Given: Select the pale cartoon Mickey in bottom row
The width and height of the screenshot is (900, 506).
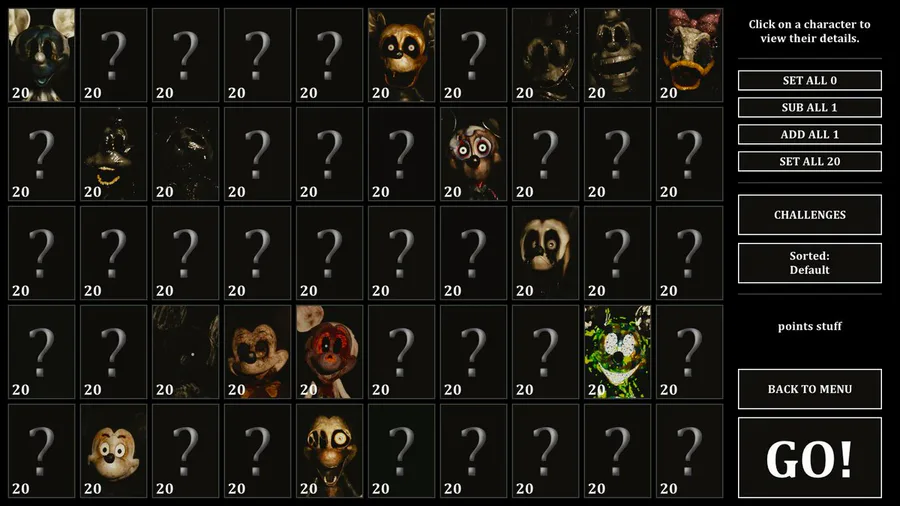Looking at the screenshot, I should click(x=113, y=451).
